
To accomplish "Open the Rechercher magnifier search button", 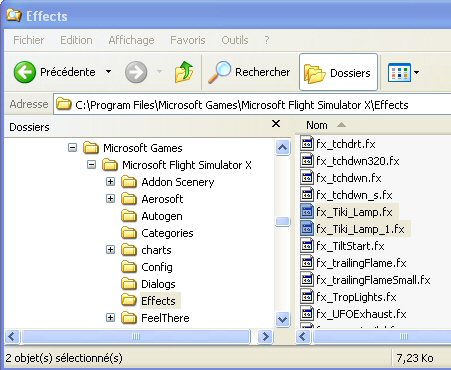I will [249, 72].
